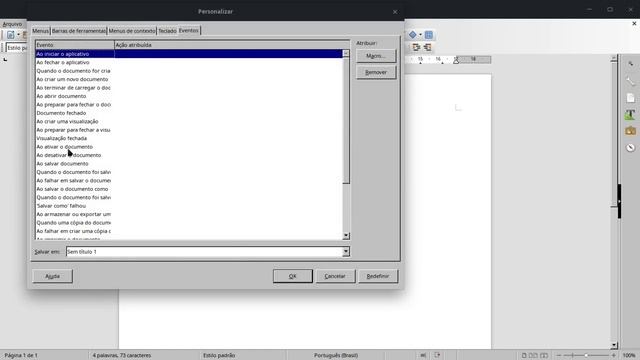Click the document modified status icon

click(x=437, y=355)
